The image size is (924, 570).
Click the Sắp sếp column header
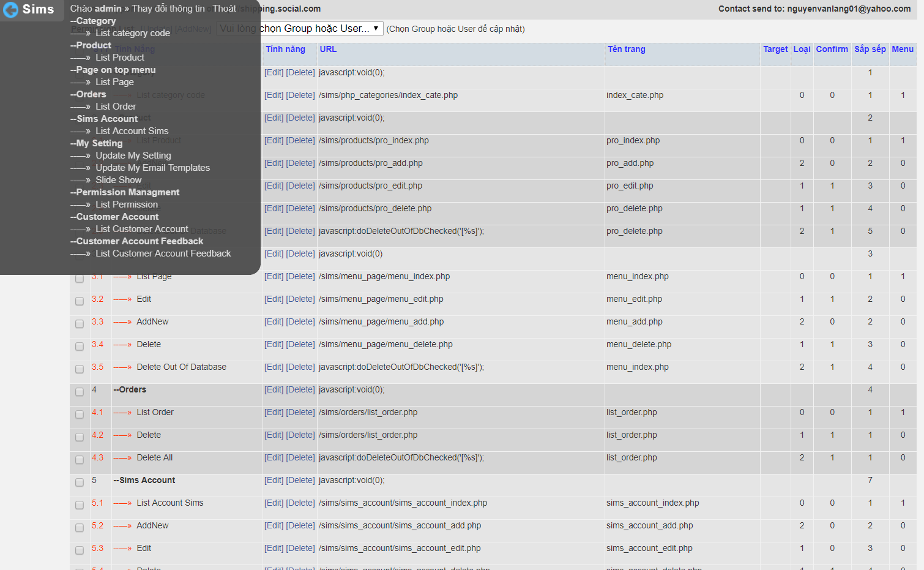coord(870,49)
